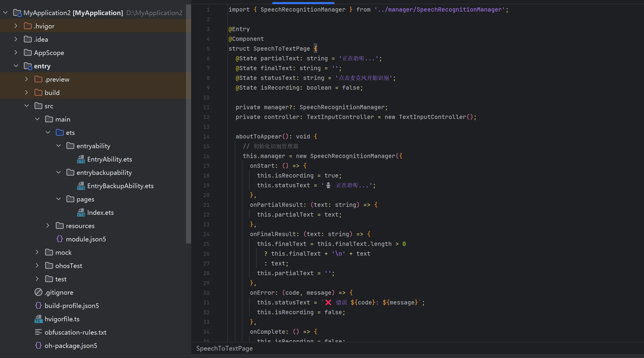Collapse the pages folder arrow
The height and width of the screenshot is (358, 644).
click(59, 199)
